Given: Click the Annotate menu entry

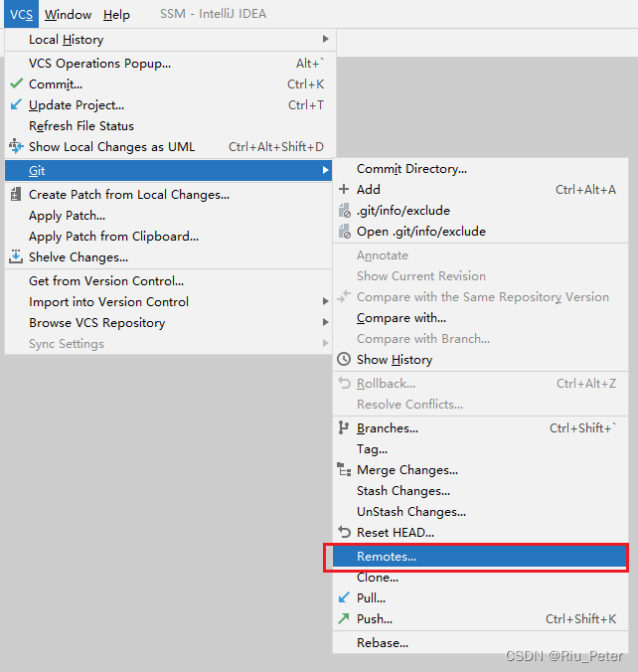Looking at the screenshot, I should [480, 255].
